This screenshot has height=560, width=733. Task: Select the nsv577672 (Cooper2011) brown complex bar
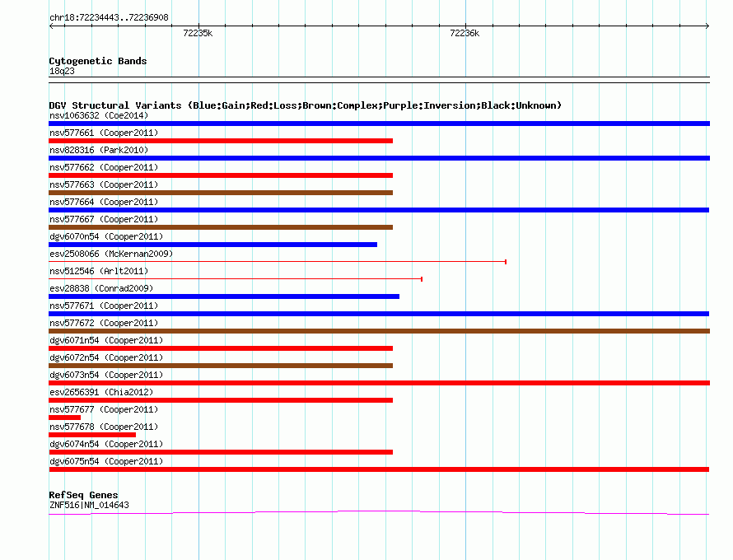pyautogui.click(x=379, y=331)
